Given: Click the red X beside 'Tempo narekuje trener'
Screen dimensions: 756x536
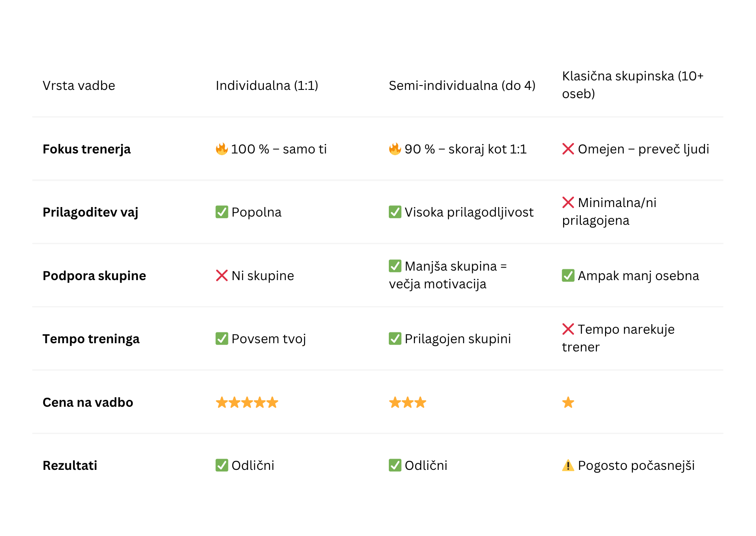Looking at the screenshot, I should pos(568,329).
